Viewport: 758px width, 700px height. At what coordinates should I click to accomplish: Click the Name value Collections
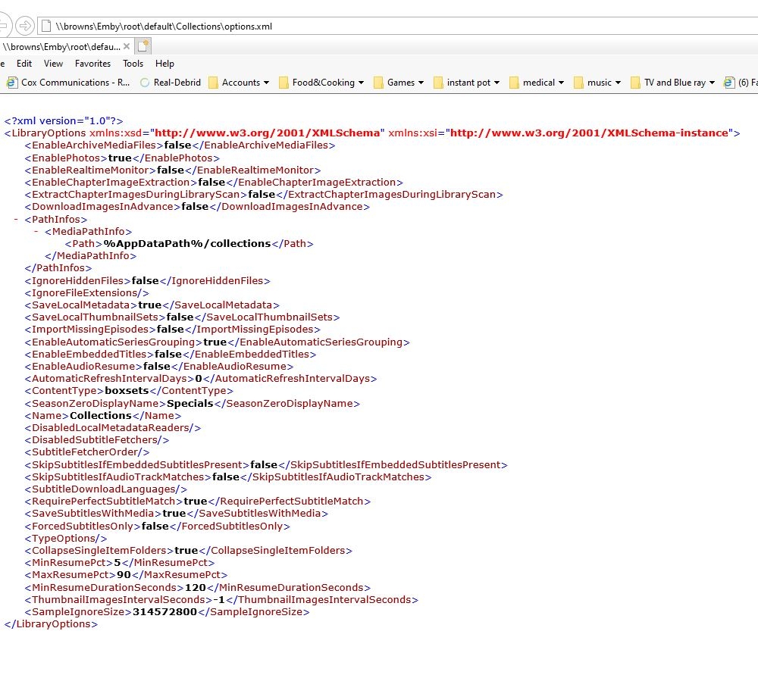click(101, 415)
